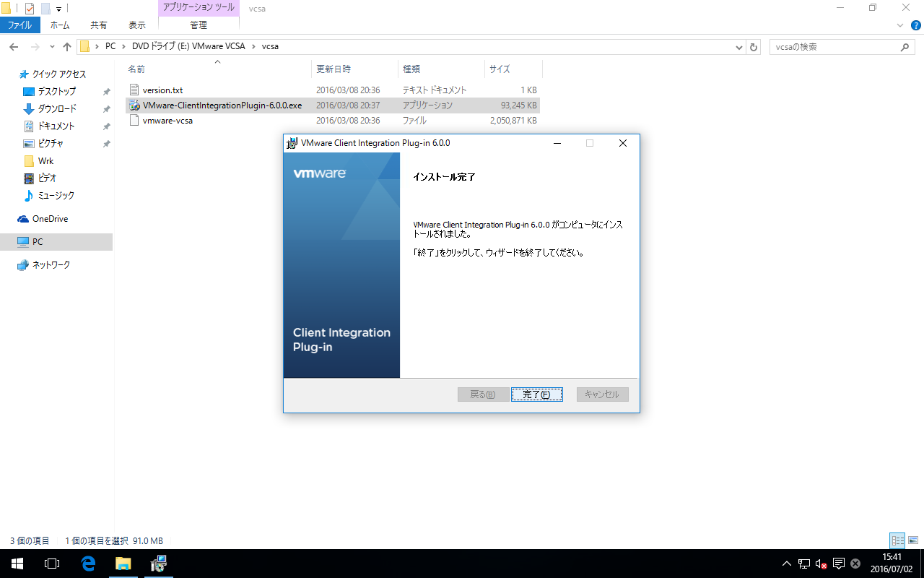This screenshot has height=578, width=924.
Task: Open デスクトップ in navigation pane
Action: point(57,92)
